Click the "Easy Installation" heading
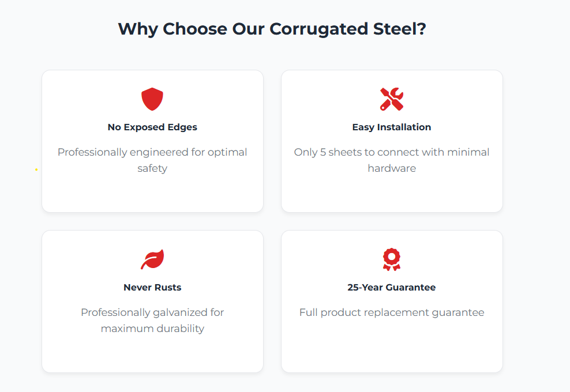Screen dimensions: 570x392 392,127
